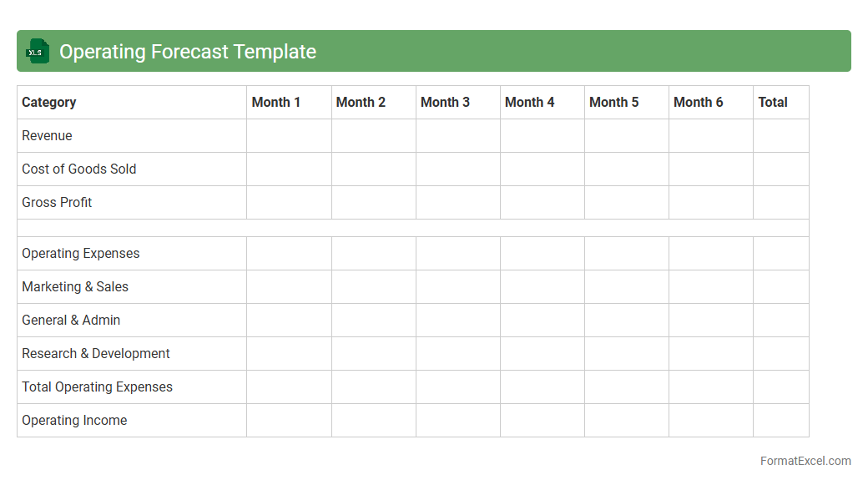Open the FormatExcel.com link
This screenshot has height=485, width=868.
coord(805,461)
